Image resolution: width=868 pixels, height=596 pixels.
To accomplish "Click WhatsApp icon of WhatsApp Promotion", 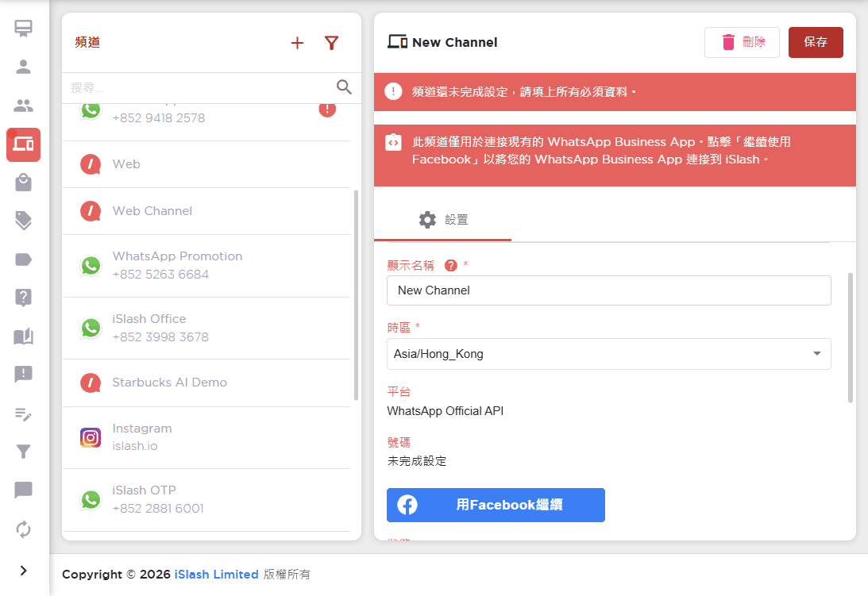I will point(91,266).
